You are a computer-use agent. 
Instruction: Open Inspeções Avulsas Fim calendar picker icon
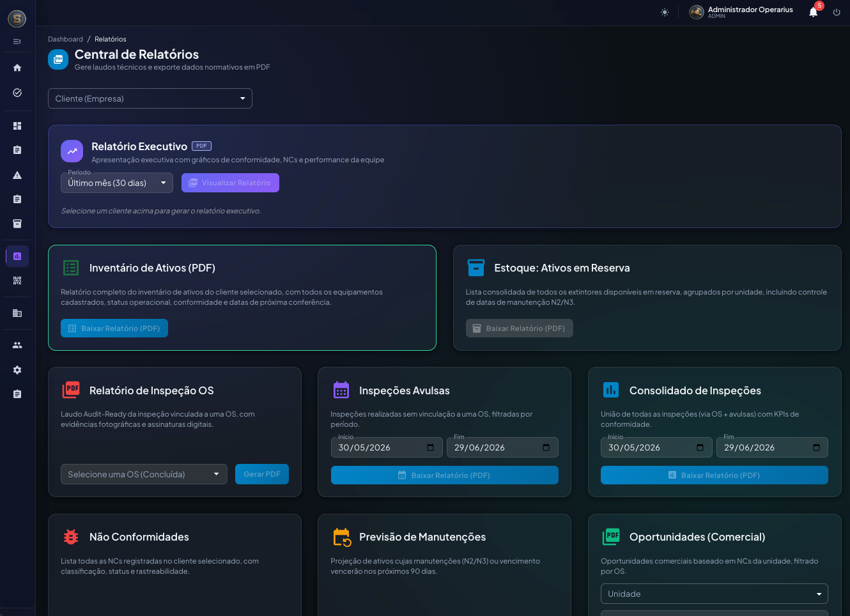click(x=546, y=447)
